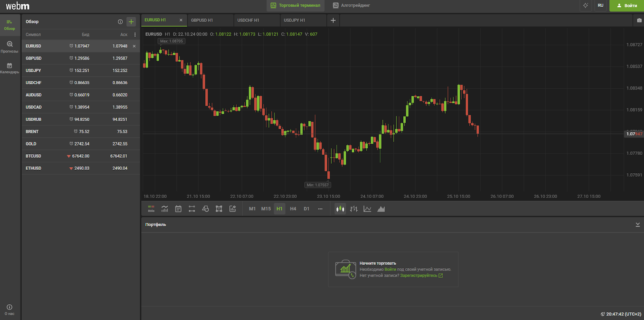644x320 pixels.
Task: Select the BTCUSD row in watchlist
Action: [x=80, y=156]
